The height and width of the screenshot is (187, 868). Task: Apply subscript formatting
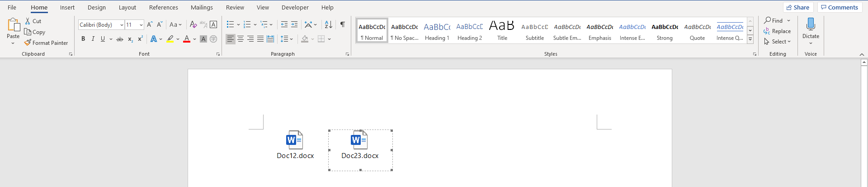click(130, 39)
